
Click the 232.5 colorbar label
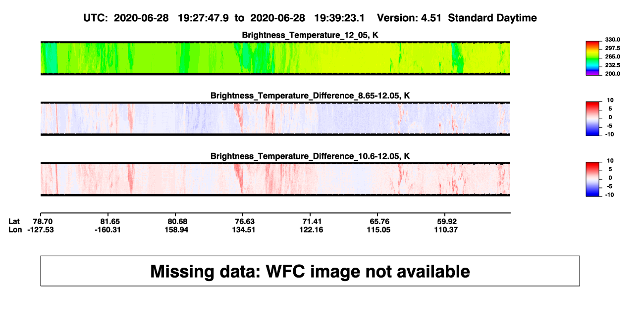[613, 65]
